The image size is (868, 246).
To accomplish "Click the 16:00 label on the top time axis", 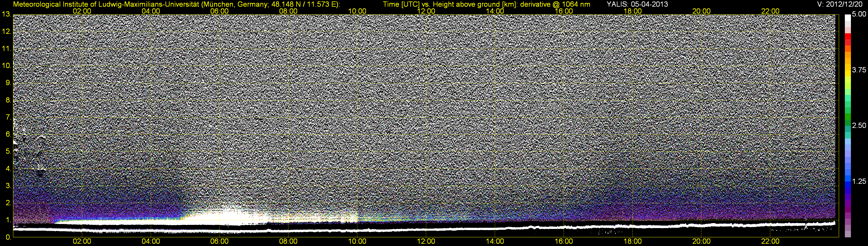I will 564,11.
